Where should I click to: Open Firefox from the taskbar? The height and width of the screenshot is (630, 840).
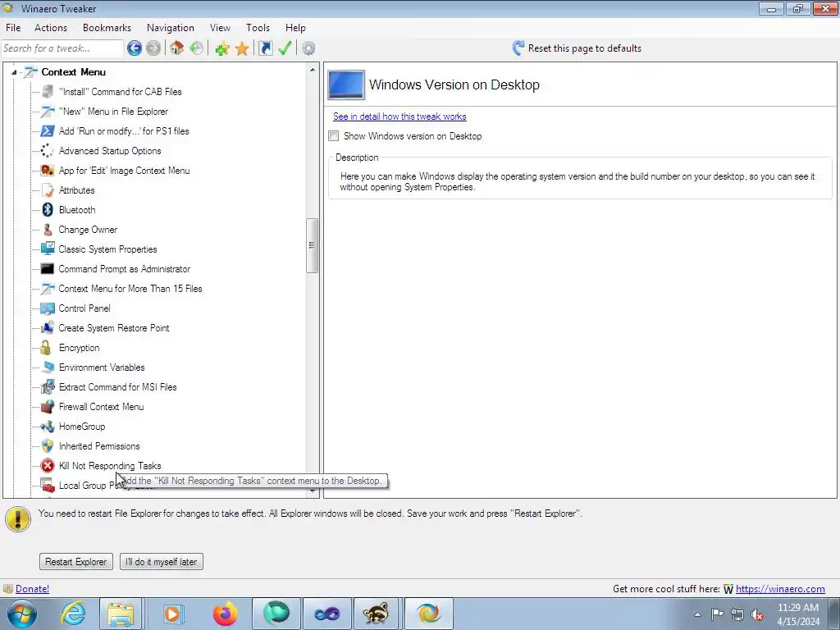[x=225, y=614]
